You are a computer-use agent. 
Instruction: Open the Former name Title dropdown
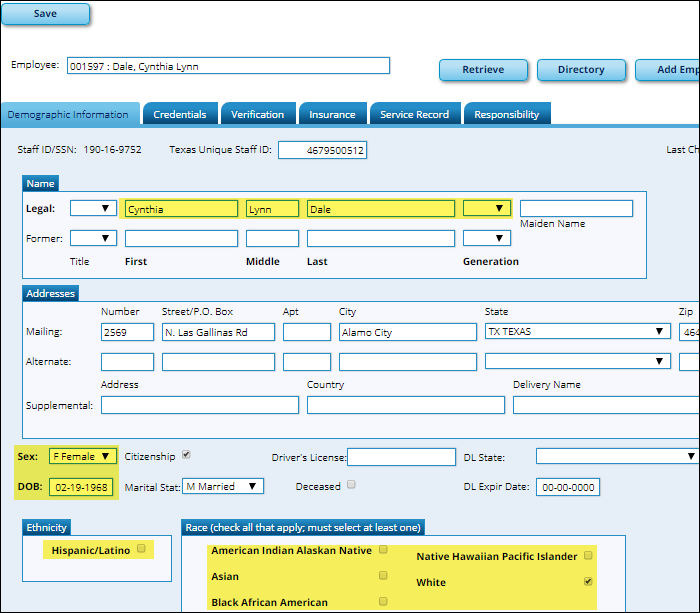(x=93, y=238)
